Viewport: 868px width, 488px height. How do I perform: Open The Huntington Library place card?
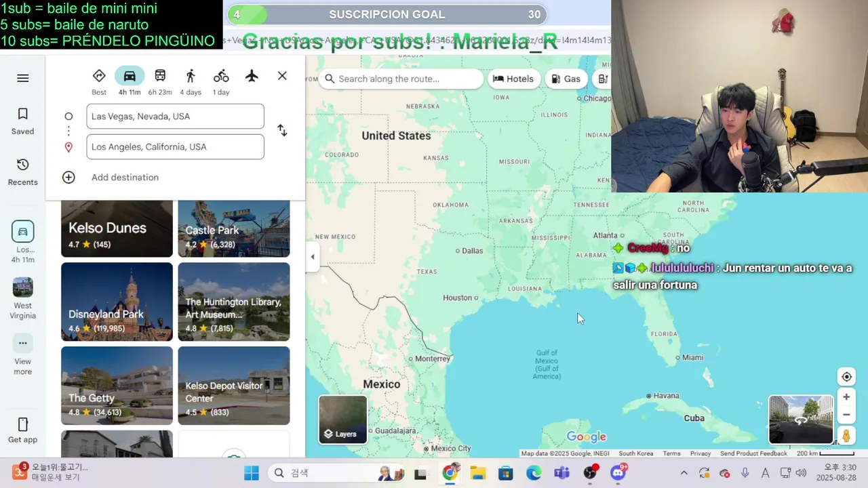[234, 302]
